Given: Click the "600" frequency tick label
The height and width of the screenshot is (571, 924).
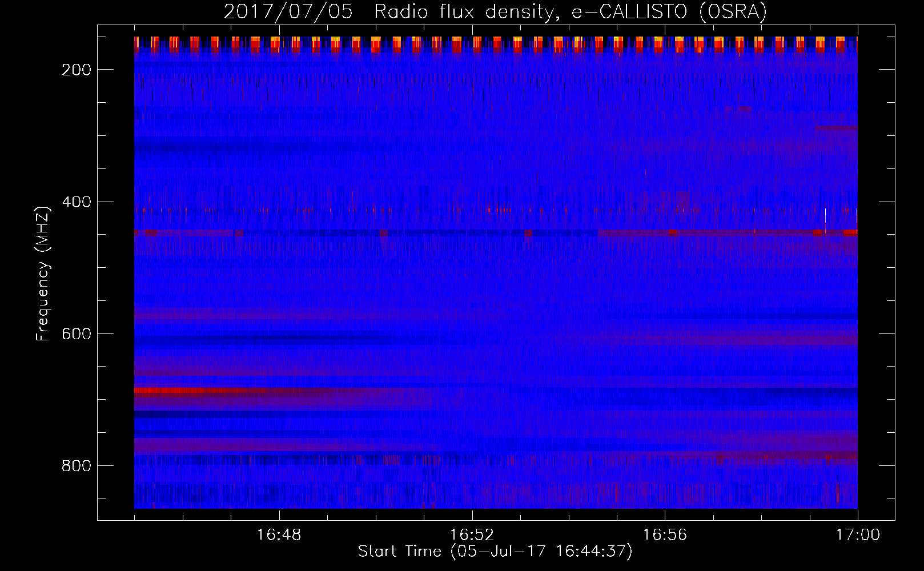Looking at the screenshot, I should coord(77,334).
